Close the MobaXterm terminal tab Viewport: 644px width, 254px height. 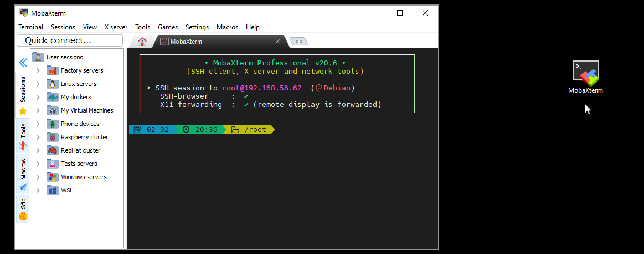[277, 42]
